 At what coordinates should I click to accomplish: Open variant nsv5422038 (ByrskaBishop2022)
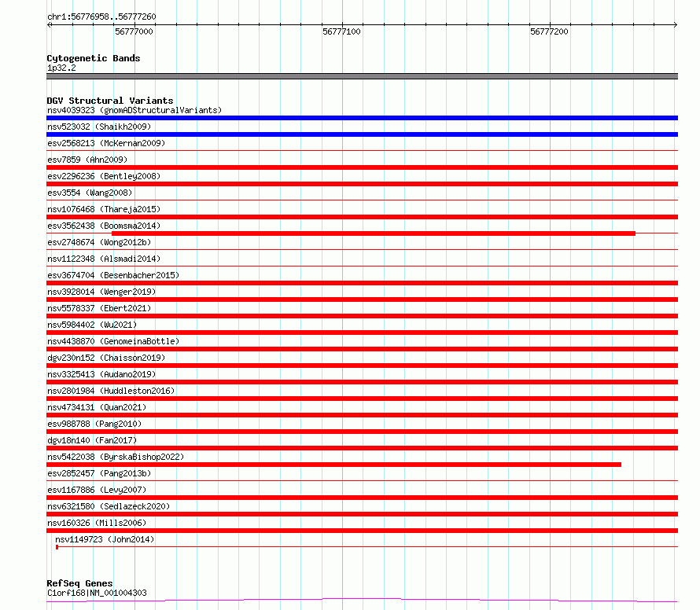(116, 457)
